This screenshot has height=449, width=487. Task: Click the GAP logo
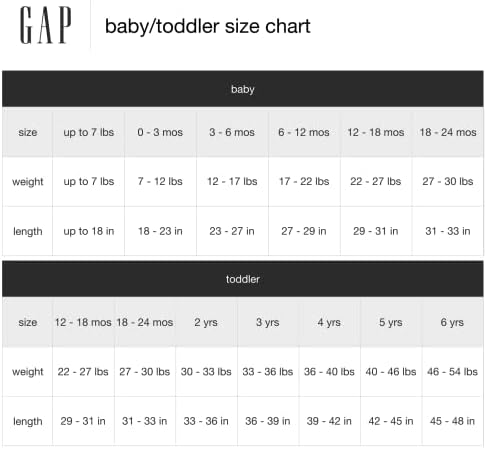[46, 25]
